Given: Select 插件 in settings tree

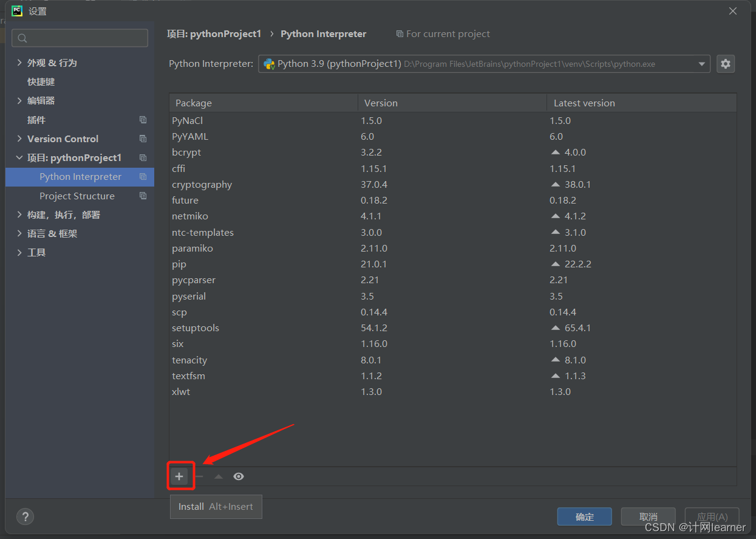Looking at the screenshot, I should (36, 120).
